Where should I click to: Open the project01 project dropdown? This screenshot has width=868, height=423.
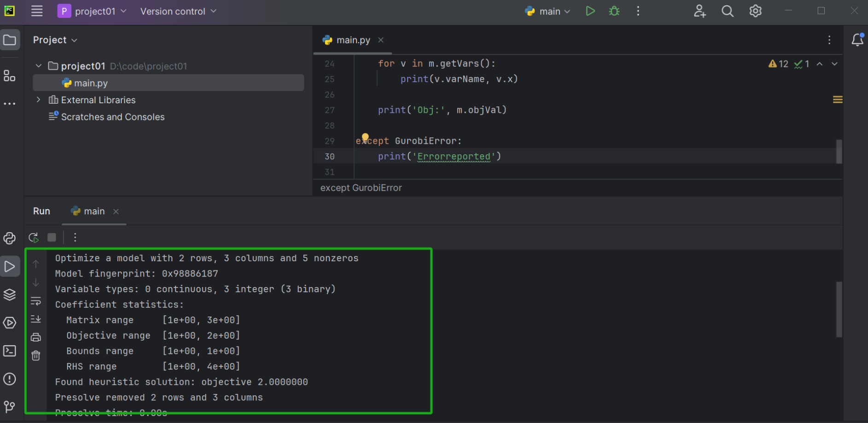tap(92, 11)
